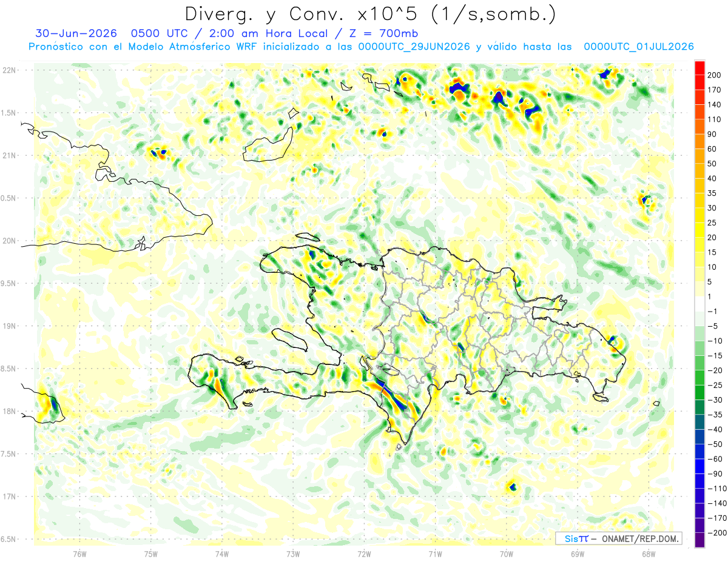Click the '17N' latitude label

pos(10,497)
